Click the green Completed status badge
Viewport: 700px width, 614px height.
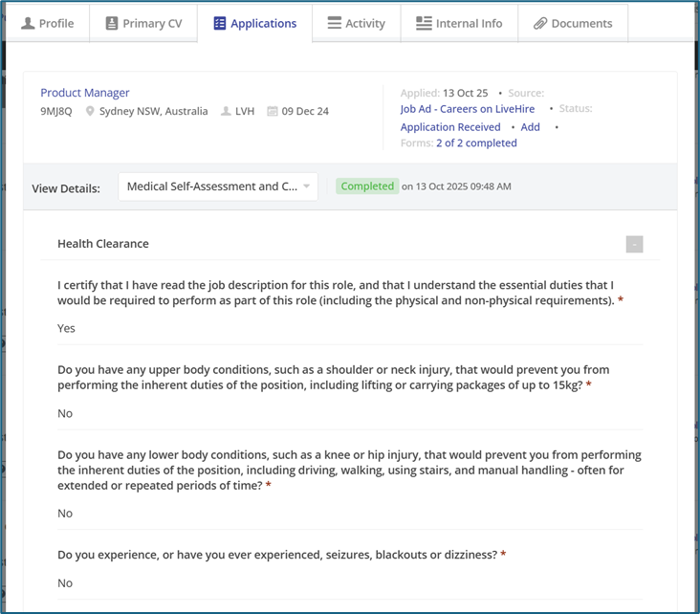366,186
